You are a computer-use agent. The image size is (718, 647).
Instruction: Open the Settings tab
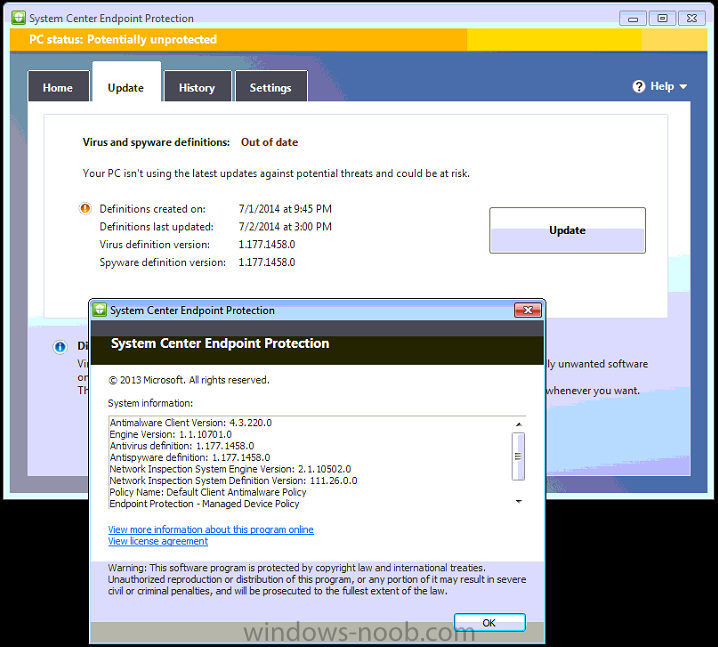tap(271, 86)
